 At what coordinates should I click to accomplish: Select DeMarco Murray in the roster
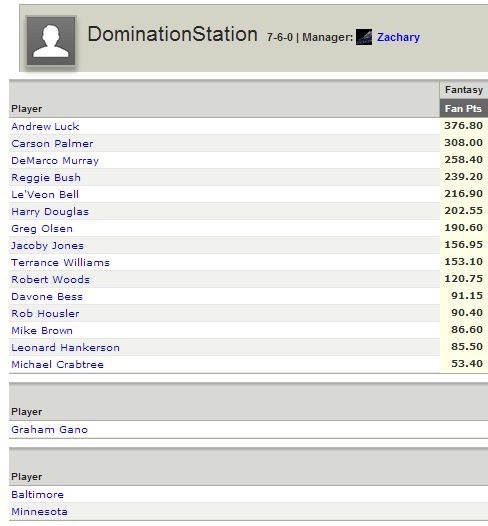55,161
